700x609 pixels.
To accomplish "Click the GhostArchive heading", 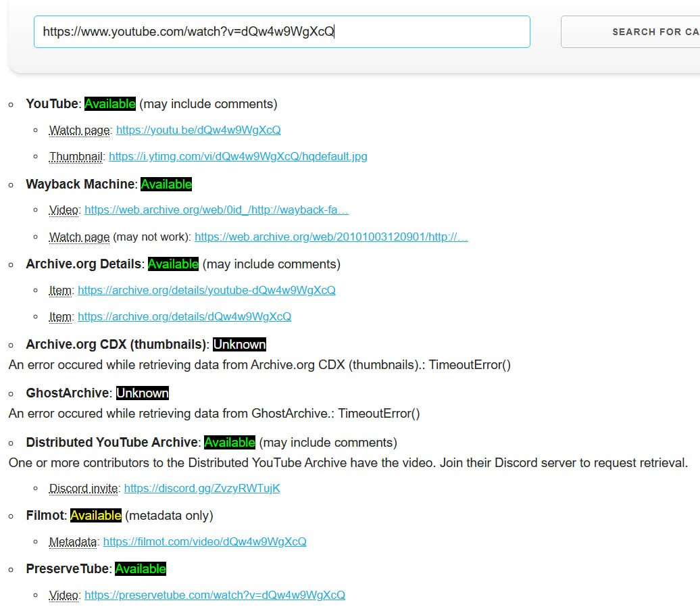I will click(68, 393).
